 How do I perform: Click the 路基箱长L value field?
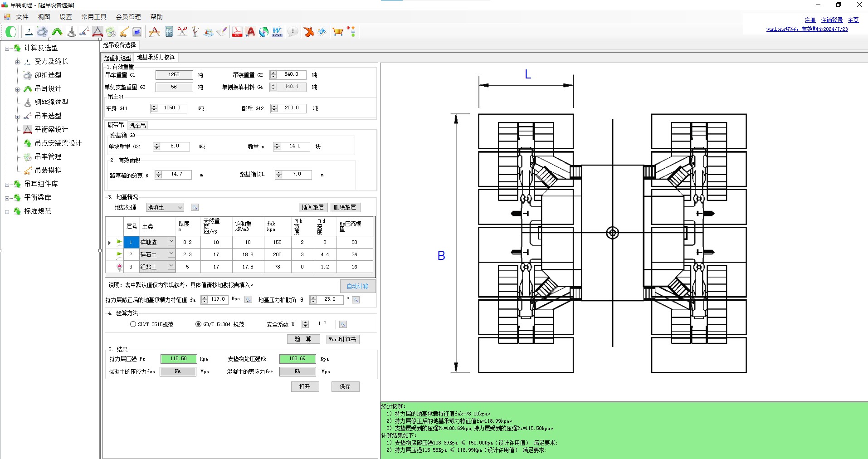click(x=297, y=174)
